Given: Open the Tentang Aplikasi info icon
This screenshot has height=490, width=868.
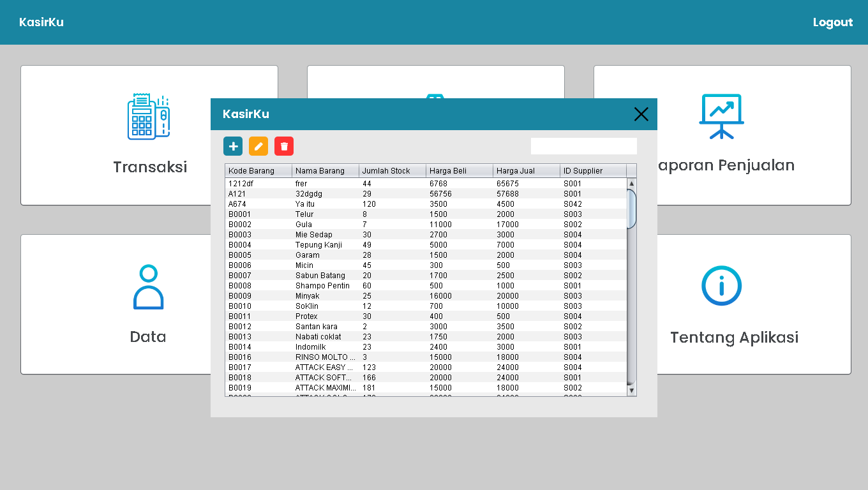Looking at the screenshot, I should click(x=721, y=286).
